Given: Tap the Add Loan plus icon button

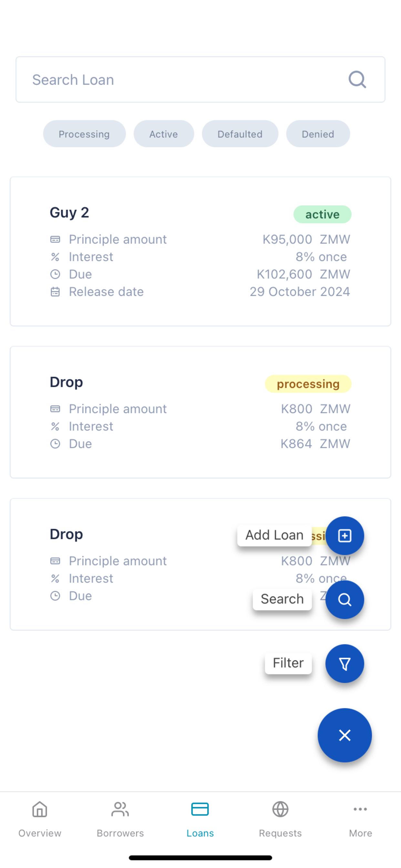Looking at the screenshot, I should (x=344, y=535).
